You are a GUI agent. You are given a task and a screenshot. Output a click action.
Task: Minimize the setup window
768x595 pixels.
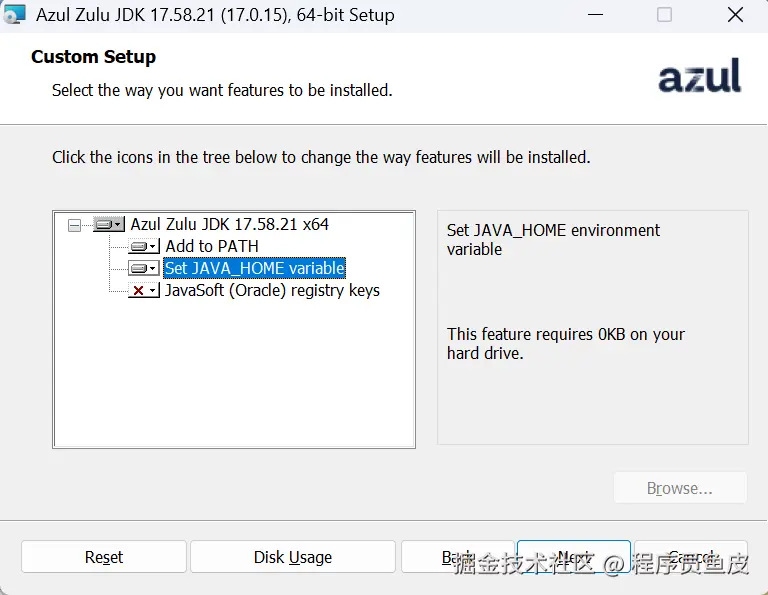595,15
